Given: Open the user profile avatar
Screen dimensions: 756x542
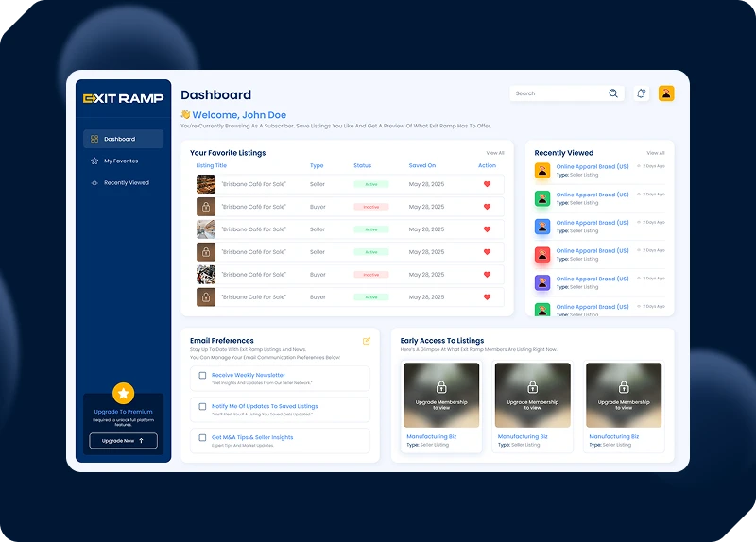Looking at the screenshot, I should pyautogui.click(x=666, y=93).
